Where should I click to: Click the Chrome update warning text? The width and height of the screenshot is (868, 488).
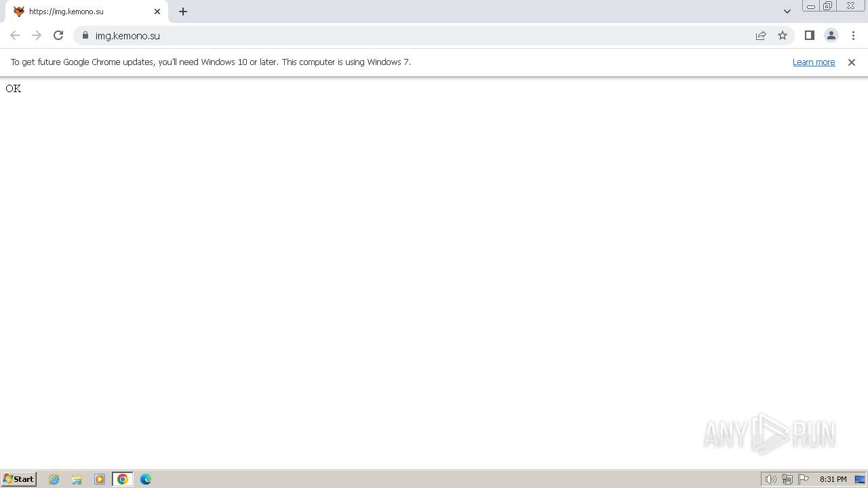211,62
